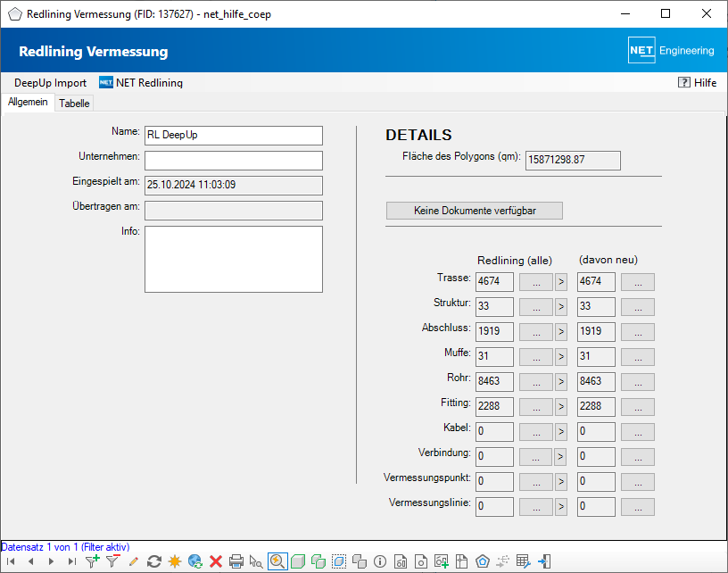Screen dimensions: 728x573
Task: Click the document with green plus icon
Action: point(441,561)
